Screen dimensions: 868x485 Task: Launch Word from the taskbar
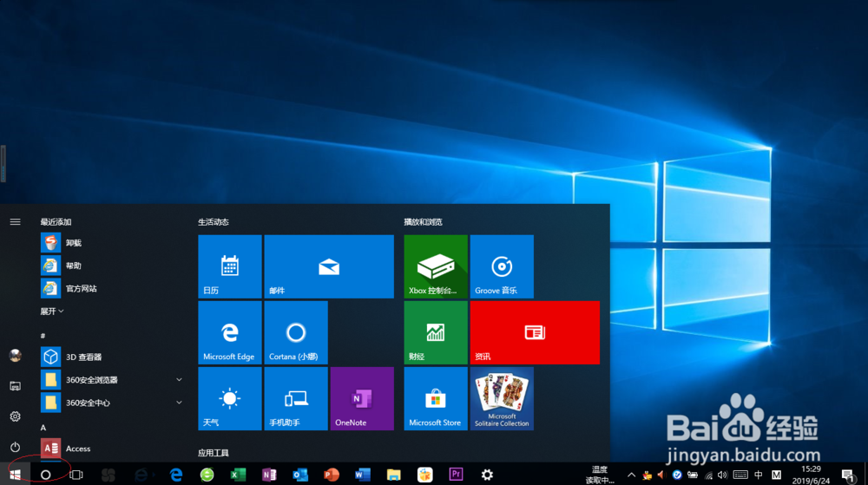coord(363,475)
